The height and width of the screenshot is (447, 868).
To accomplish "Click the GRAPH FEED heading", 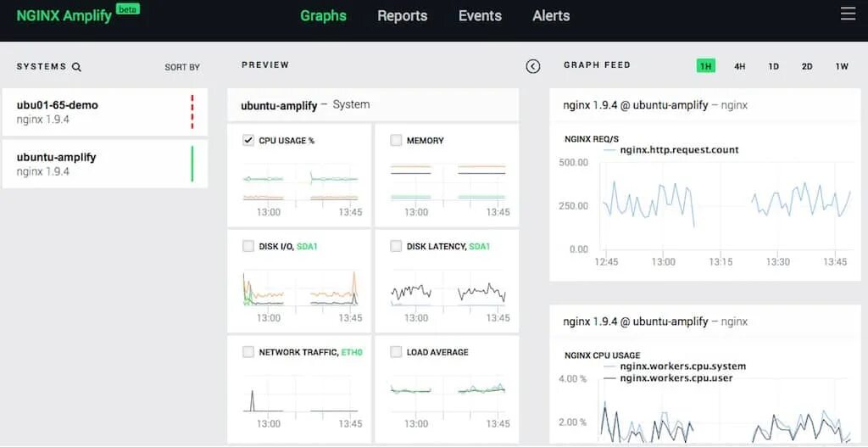I will pos(598,64).
